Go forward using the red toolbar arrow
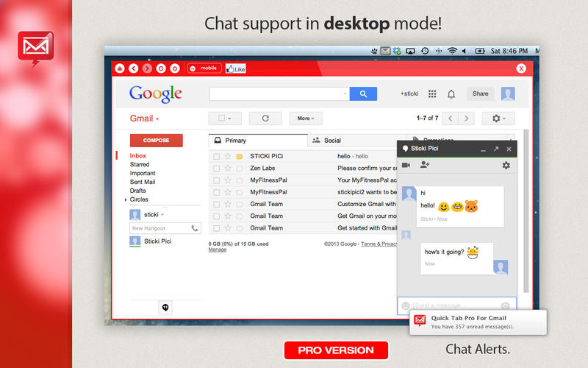The height and width of the screenshot is (368, 588). pos(148,68)
